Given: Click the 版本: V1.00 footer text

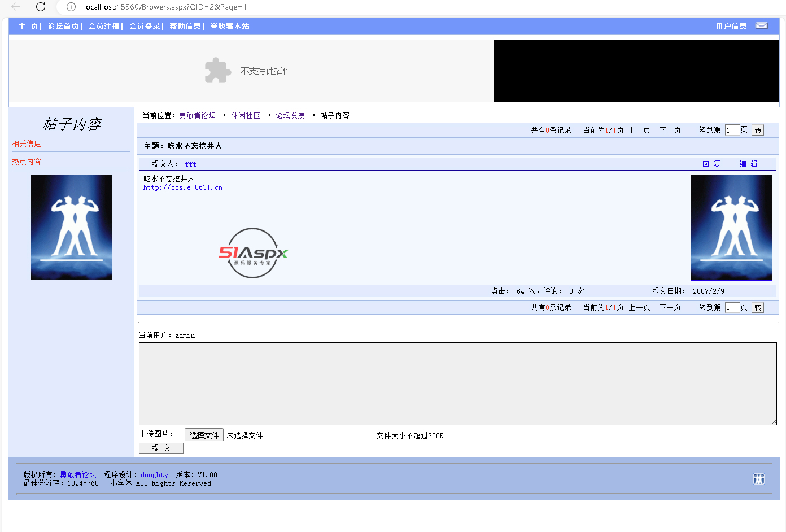Looking at the screenshot, I should tap(197, 475).
